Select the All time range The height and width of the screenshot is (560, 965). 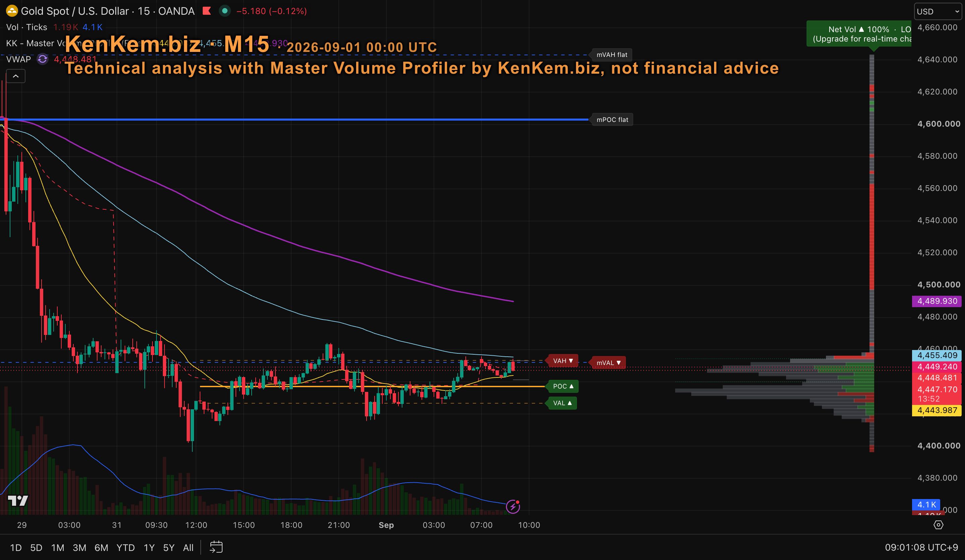pyautogui.click(x=188, y=548)
